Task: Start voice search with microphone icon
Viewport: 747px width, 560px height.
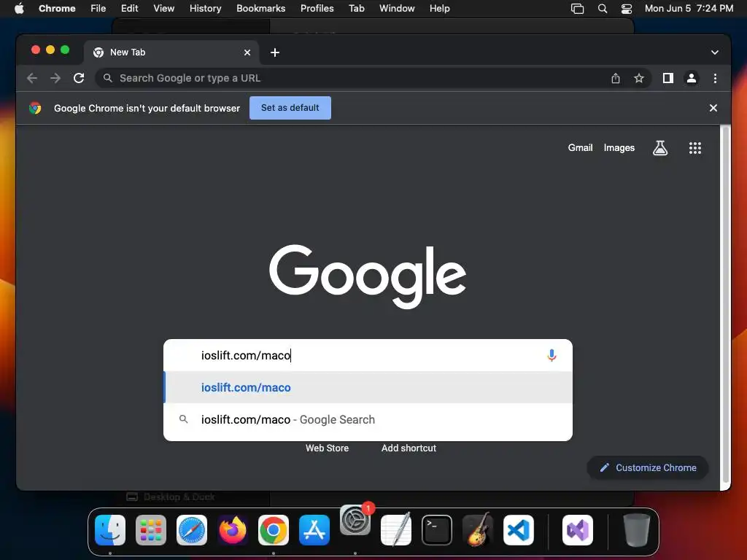Action: coord(551,355)
